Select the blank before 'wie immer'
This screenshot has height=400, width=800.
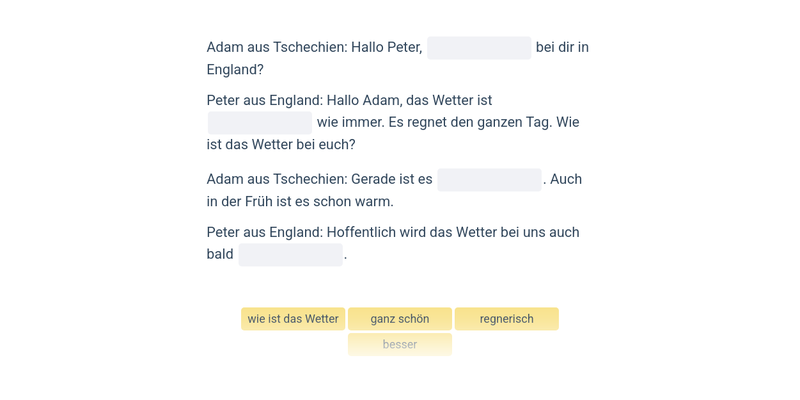tap(260, 123)
